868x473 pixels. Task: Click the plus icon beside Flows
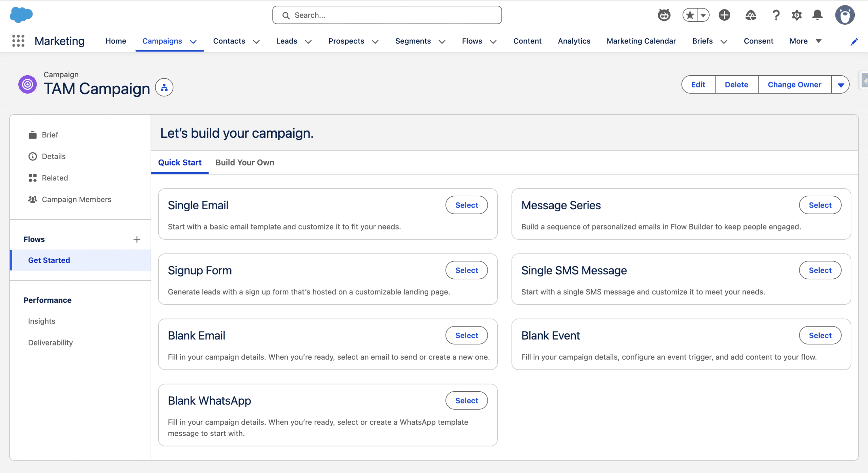(137, 240)
